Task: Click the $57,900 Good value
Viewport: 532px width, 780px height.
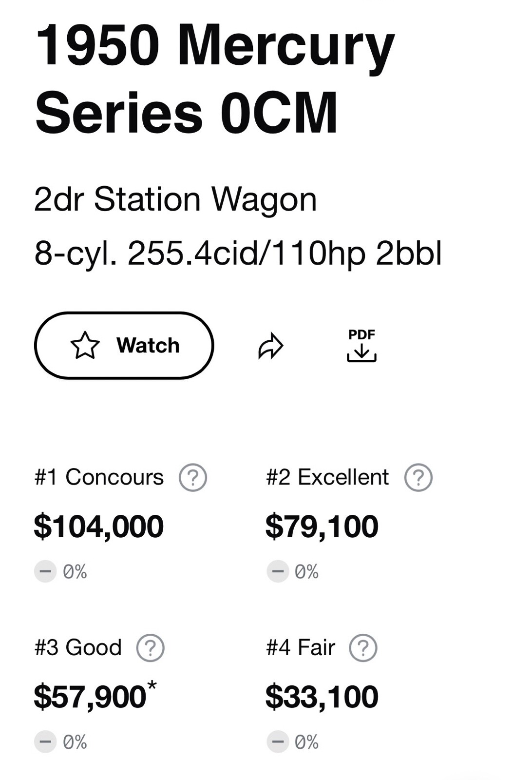Action: pyautogui.click(x=91, y=697)
